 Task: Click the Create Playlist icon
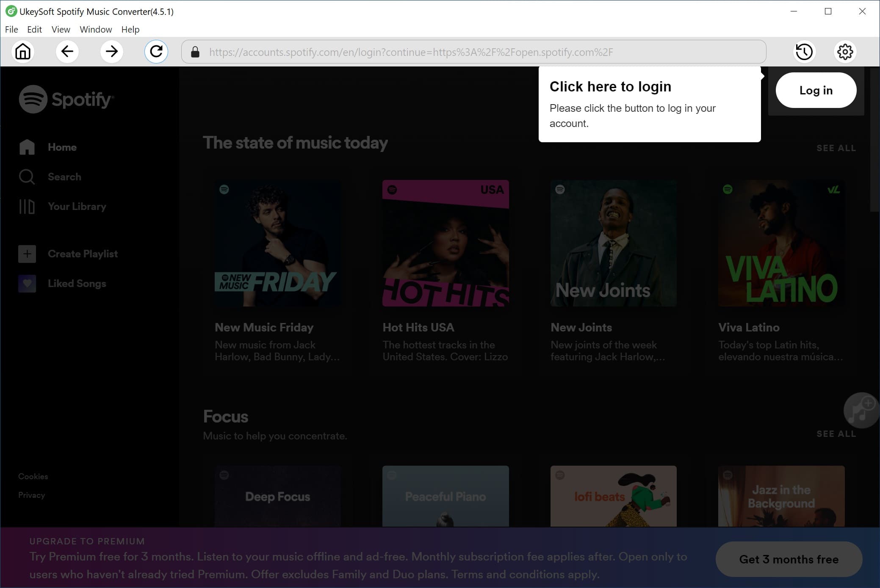26,254
